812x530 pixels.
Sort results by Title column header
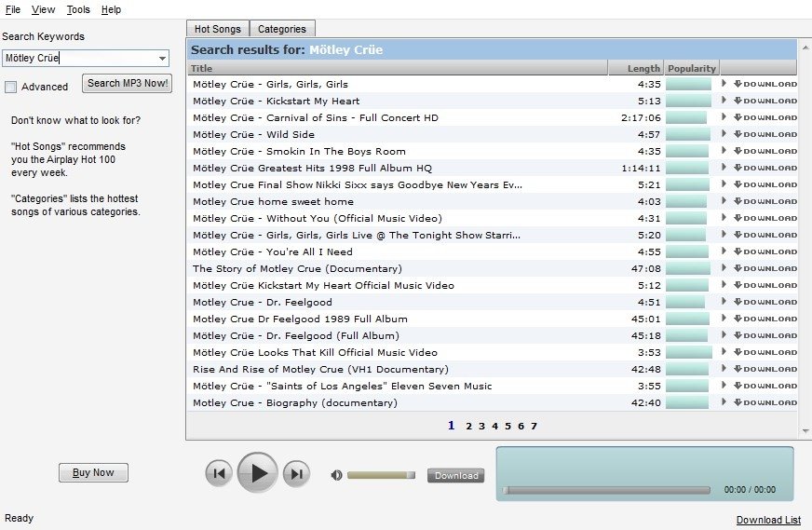398,68
